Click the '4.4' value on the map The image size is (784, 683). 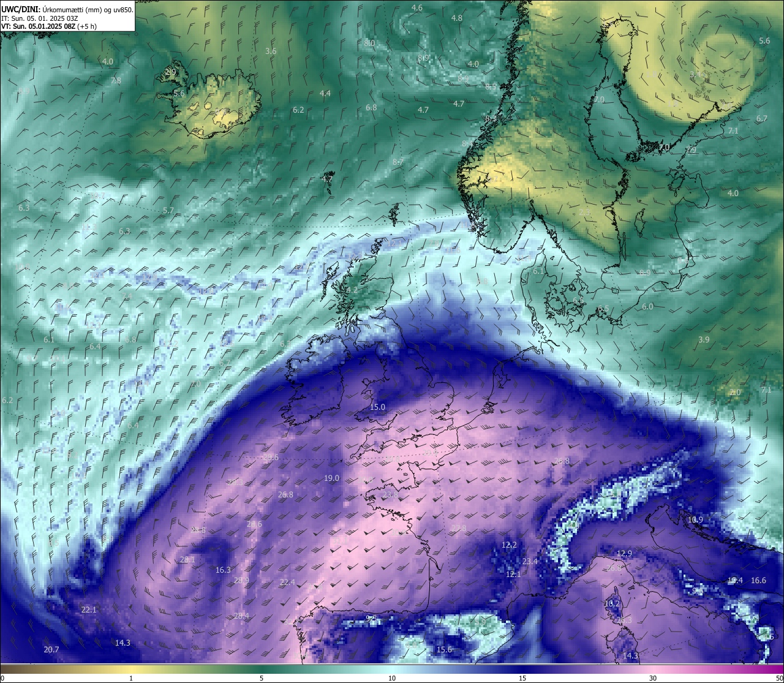click(x=325, y=94)
